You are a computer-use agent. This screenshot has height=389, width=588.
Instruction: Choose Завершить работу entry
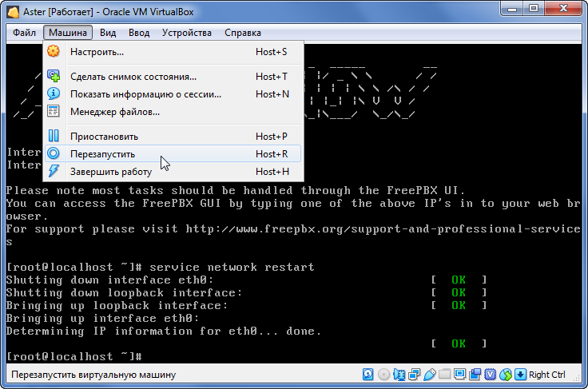[173, 172]
